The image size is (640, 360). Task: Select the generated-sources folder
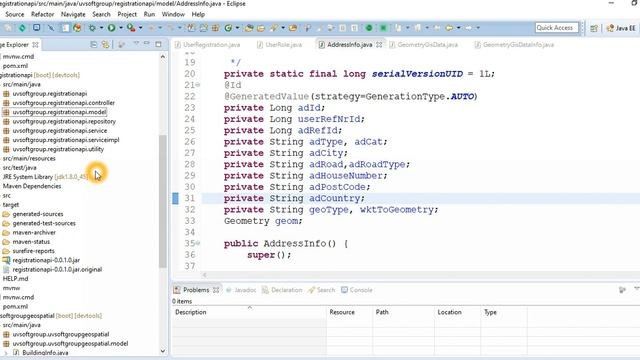38,214
